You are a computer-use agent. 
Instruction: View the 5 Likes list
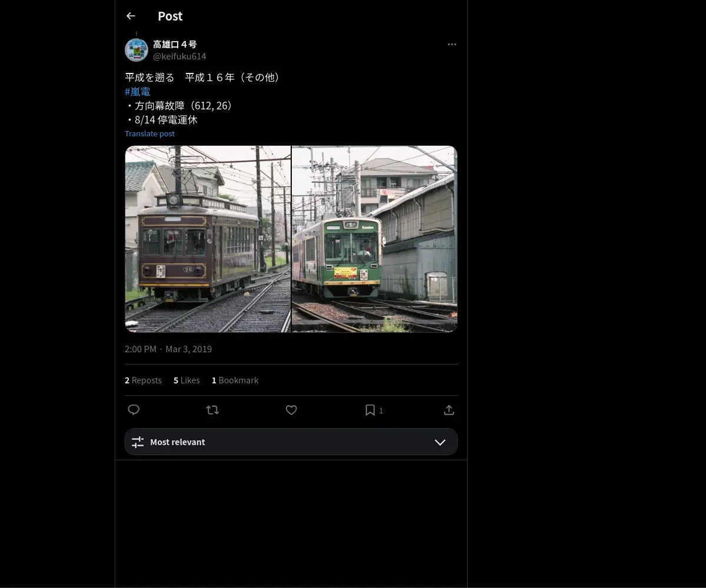click(187, 380)
